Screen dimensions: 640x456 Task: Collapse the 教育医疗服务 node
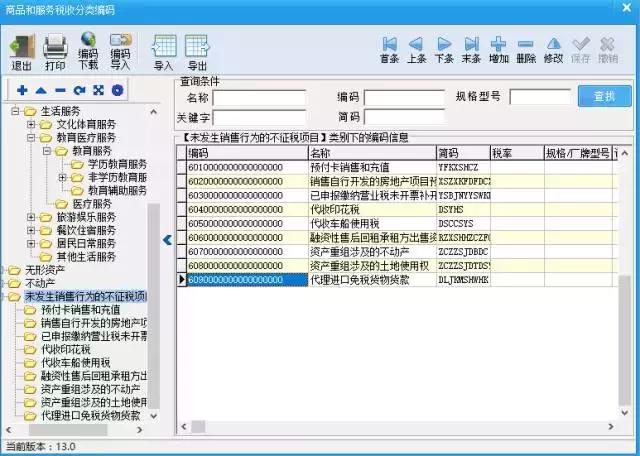[31, 138]
